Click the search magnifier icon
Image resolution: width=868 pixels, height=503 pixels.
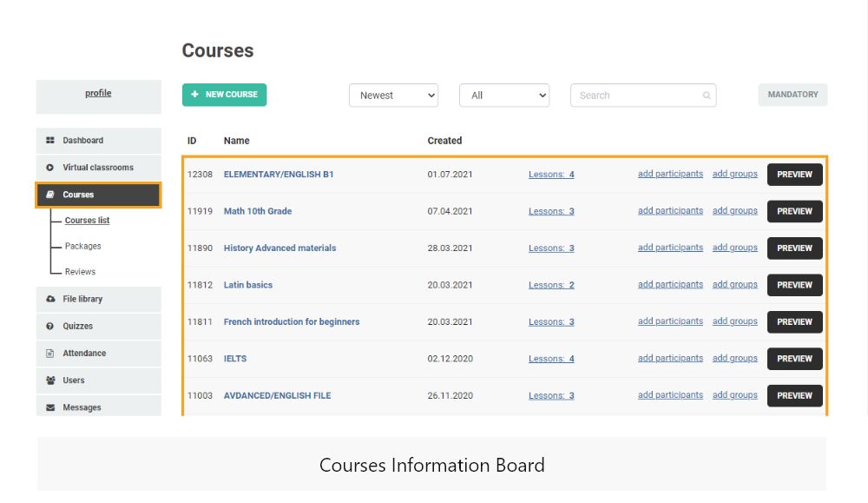707,95
